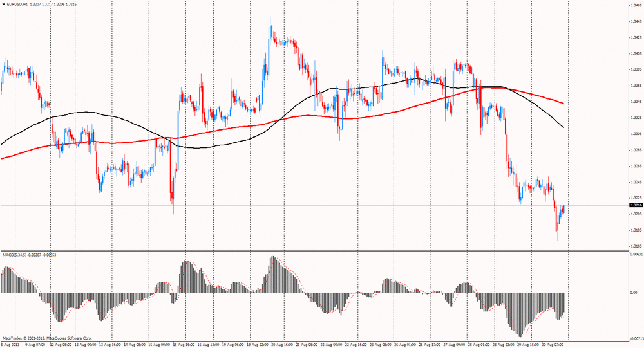Screen dimensions: 644x348
Task: Click the MACD scale value 0.00601
Action: [x=636, y=255]
